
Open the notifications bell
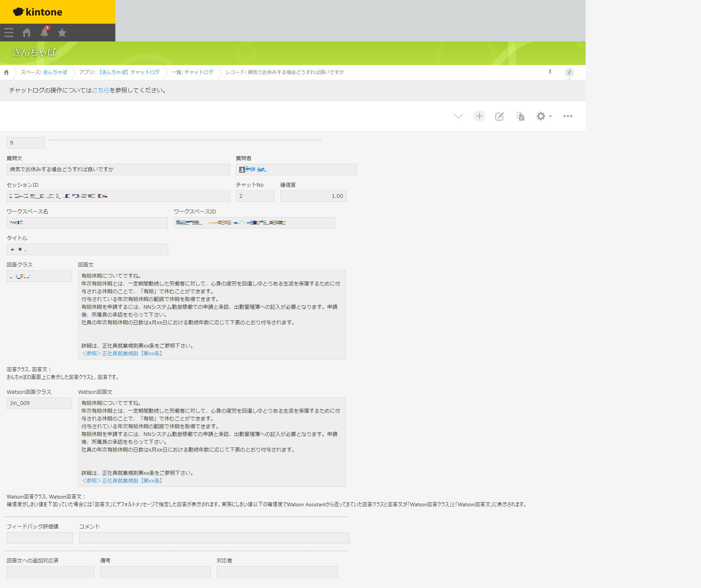click(44, 33)
